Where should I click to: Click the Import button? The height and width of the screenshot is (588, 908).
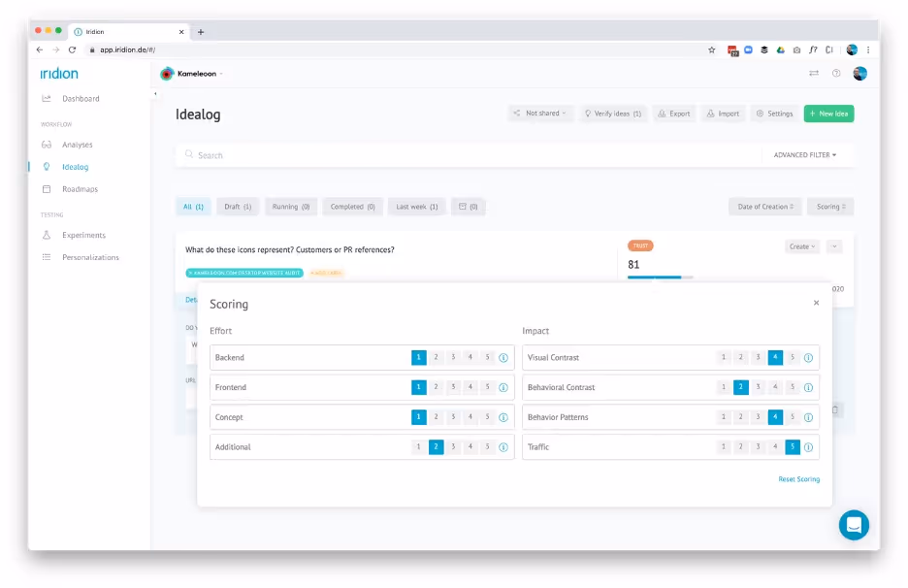click(x=723, y=114)
